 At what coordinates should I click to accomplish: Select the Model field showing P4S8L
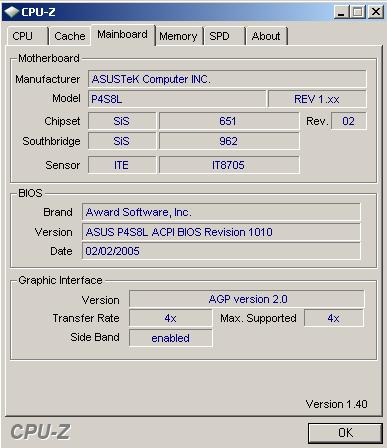point(177,99)
